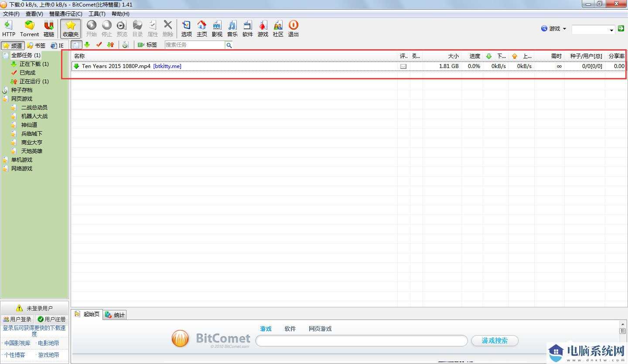Click the torrent archive filter icon

pyautogui.click(x=125, y=45)
